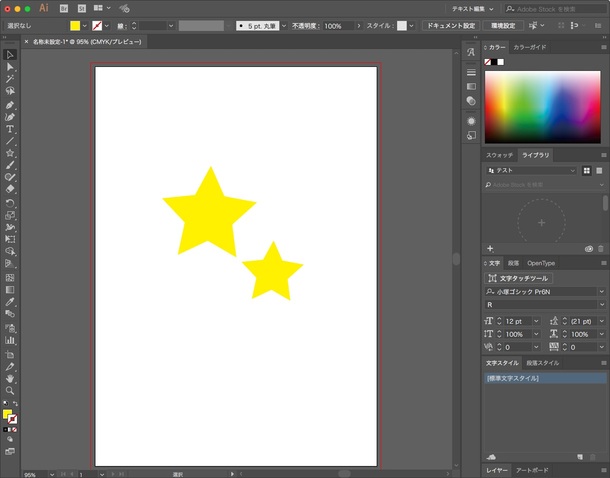Screen dimensions: 610x478
Task: Click the 文字タッチツール button
Action: pos(518,278)
